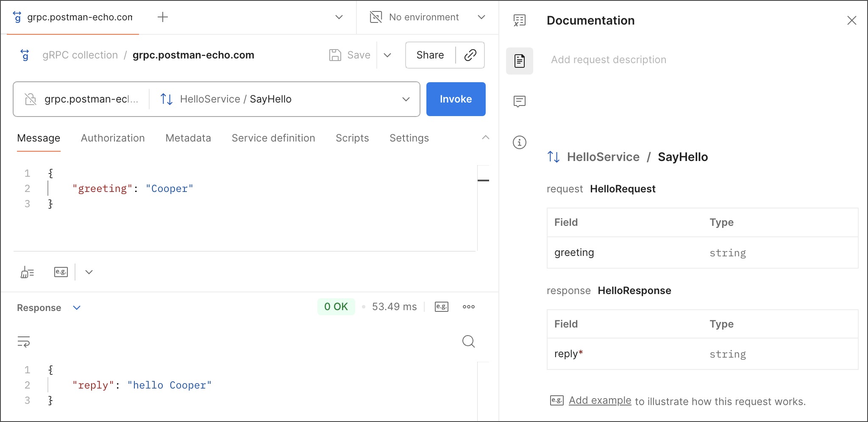Collapse the request pane with the chevron
868x422 pixels.
pos(486,137)
